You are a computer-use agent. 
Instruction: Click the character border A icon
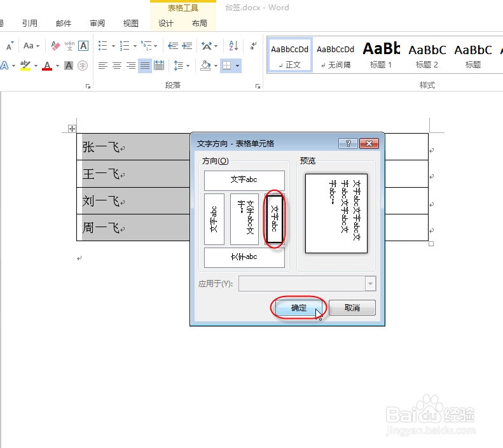[83, 46]
